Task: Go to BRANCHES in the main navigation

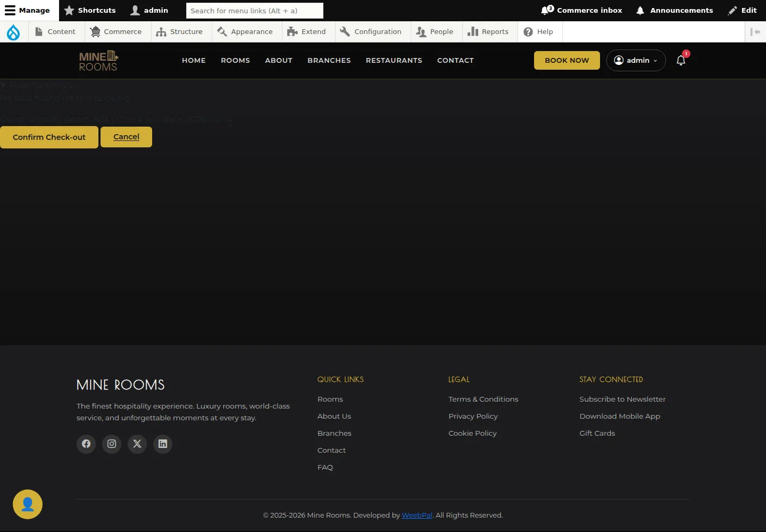Action: pos(329,60)
